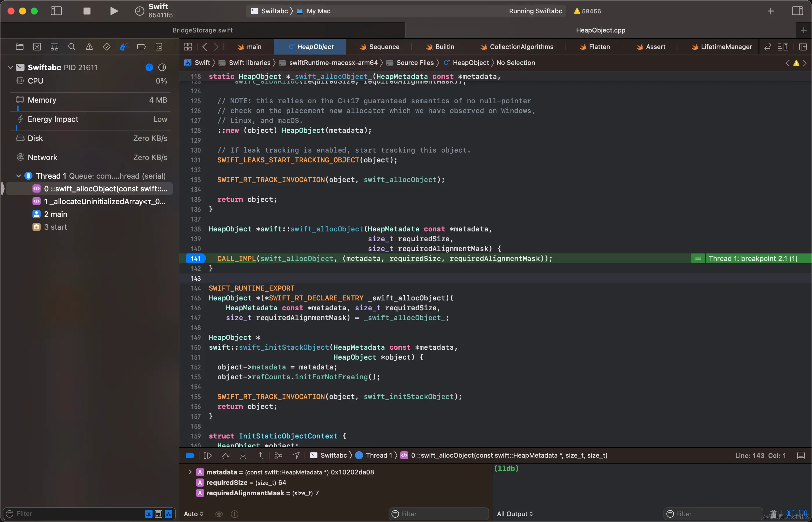This screenshot has height=522, width=812.
Task: Click the variables Filter field
Action: tap(438, 514)
